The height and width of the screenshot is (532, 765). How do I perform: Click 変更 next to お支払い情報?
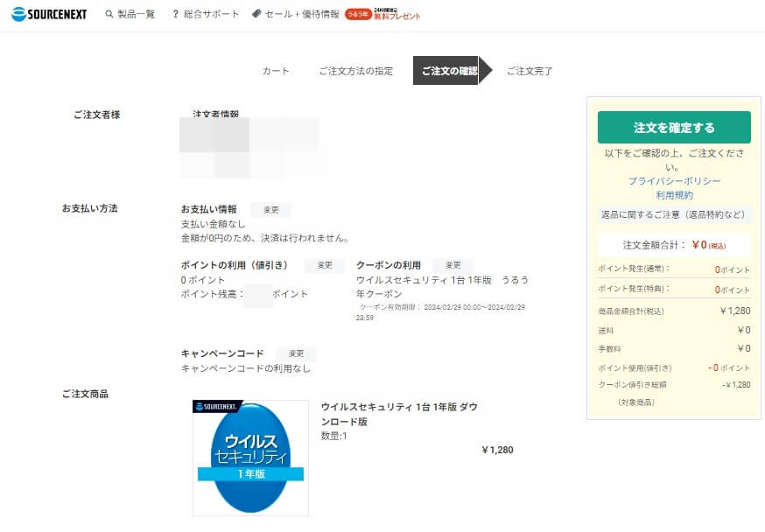coord(270,210)
